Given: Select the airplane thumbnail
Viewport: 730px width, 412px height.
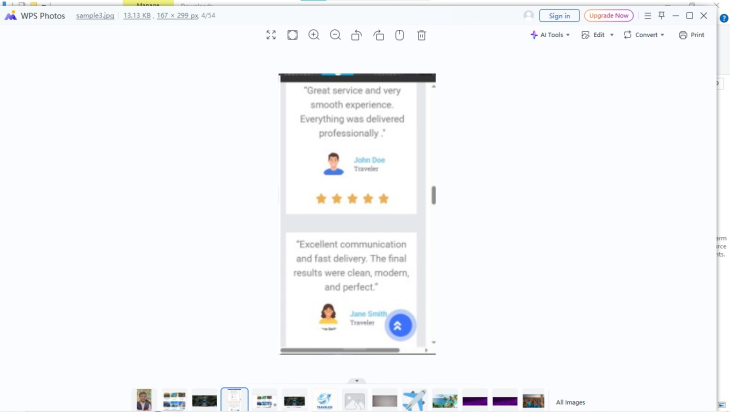Looking at the screenshot, I should [414, 400].
